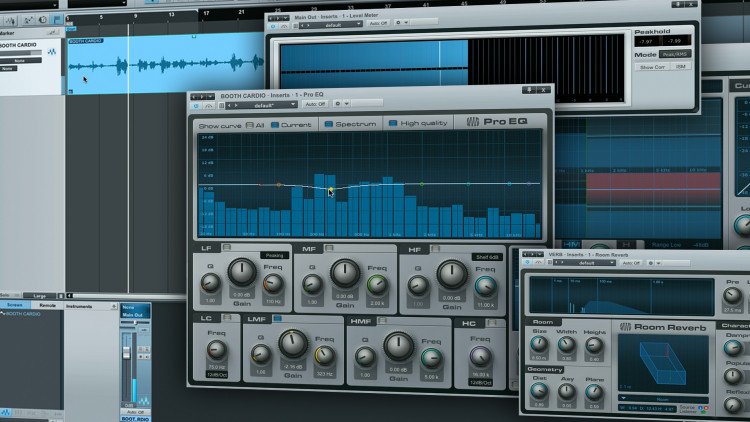Image resolution: width=750 pixels, height=422 pixels.
Task: Enable Show curve All checkbox
Action: click(x=249, y=125)
